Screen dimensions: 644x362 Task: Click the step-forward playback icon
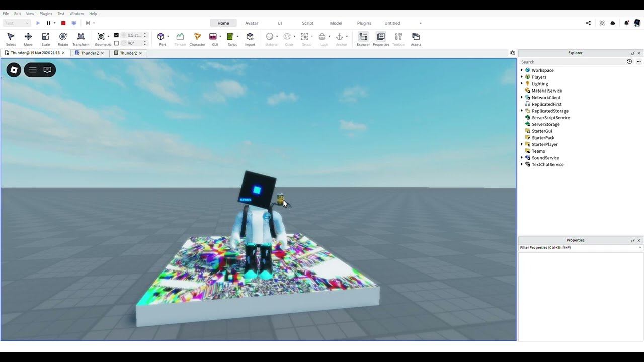[x=88, y=23]
